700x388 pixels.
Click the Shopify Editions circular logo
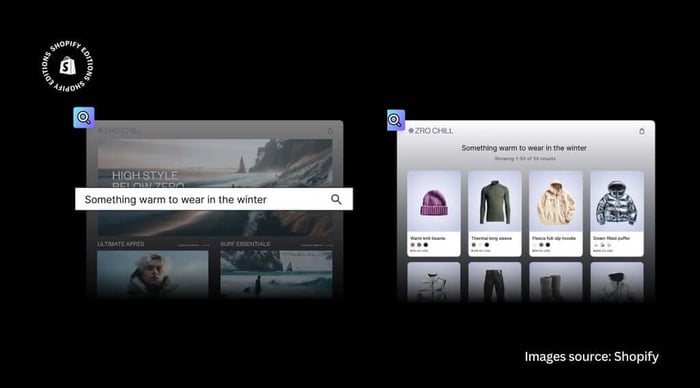coord(68,67)
